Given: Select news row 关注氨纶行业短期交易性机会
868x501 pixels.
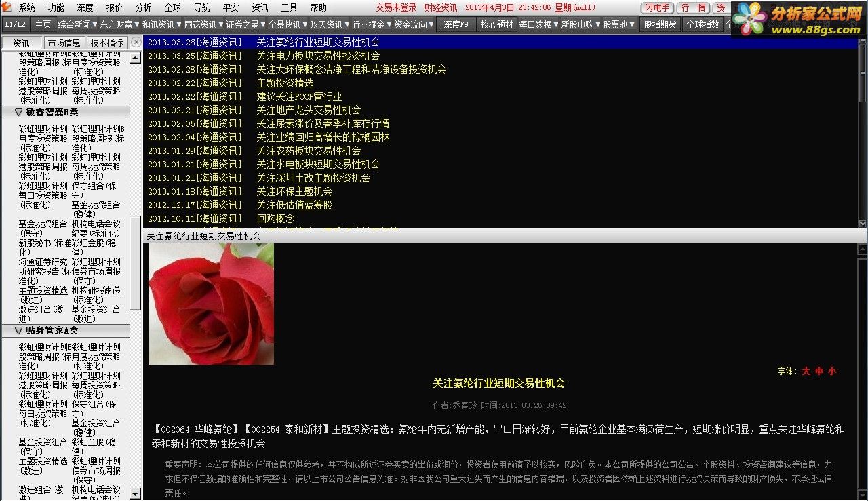Looking at the screenshot, I should point(500,42).
